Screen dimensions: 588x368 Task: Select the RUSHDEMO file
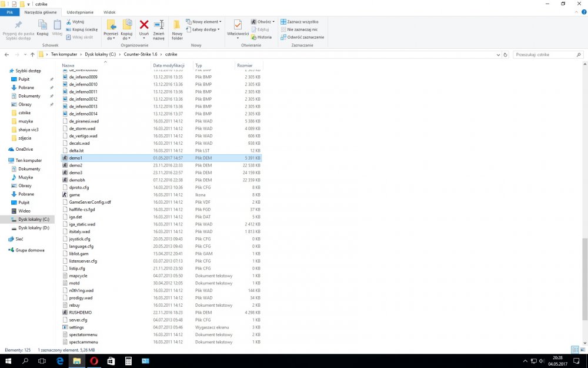point(161,313)
